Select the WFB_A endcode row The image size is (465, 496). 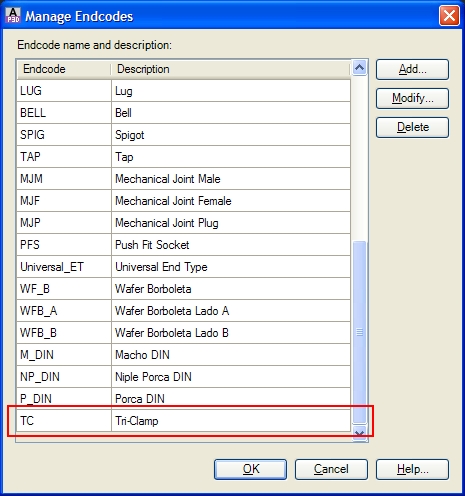pos(184,311)
